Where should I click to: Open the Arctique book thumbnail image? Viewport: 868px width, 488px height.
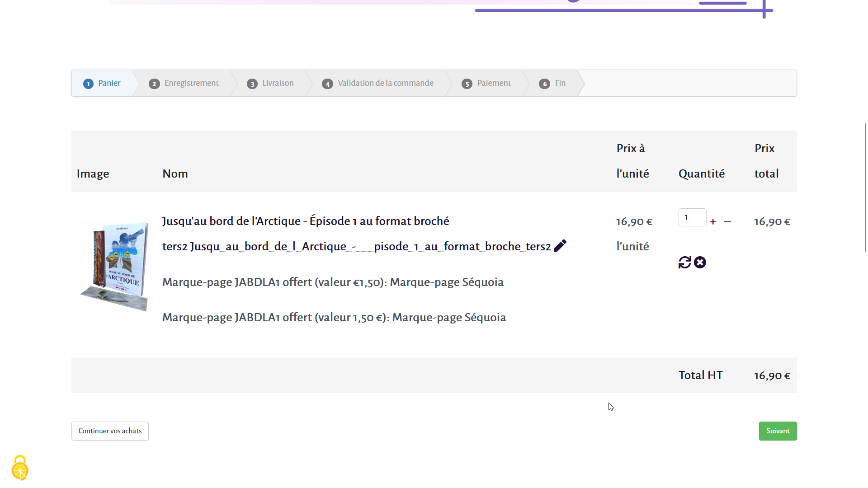(115, 266)
